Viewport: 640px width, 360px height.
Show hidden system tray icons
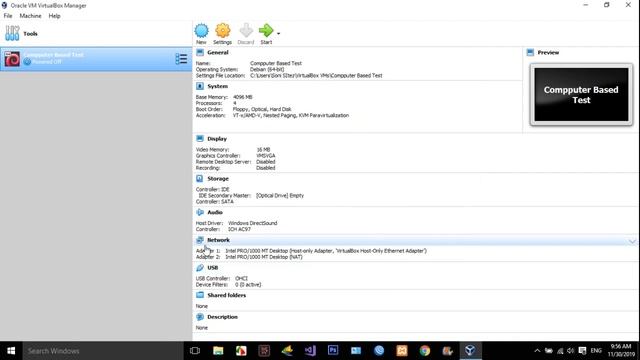pos(537,351)
